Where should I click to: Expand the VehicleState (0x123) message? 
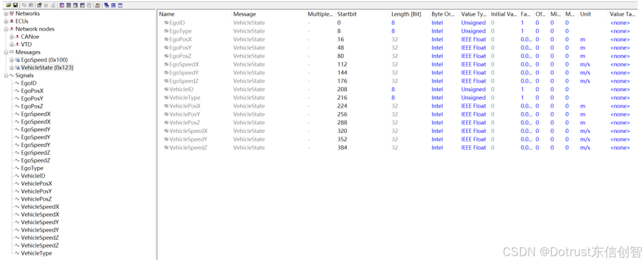pos(12,68)
